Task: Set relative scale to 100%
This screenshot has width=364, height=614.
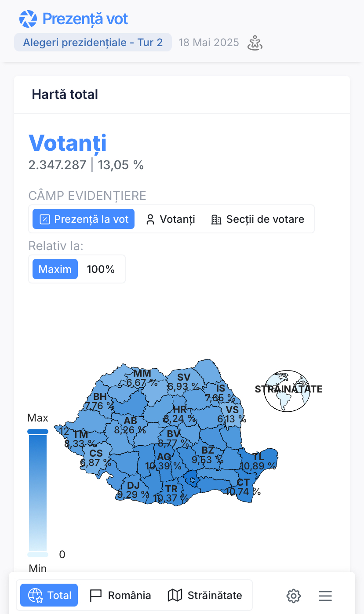Action: pyautogui.click(x=101, y=269)
